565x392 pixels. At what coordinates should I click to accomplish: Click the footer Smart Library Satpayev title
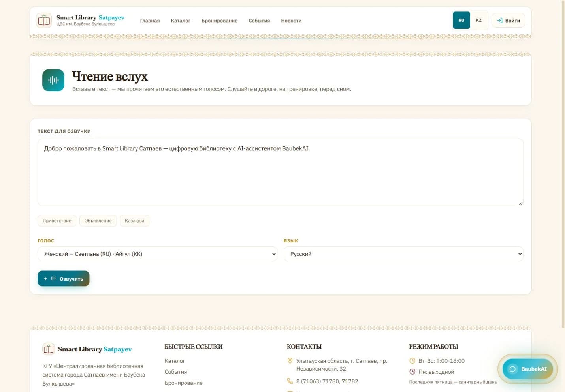pos(95,349)
